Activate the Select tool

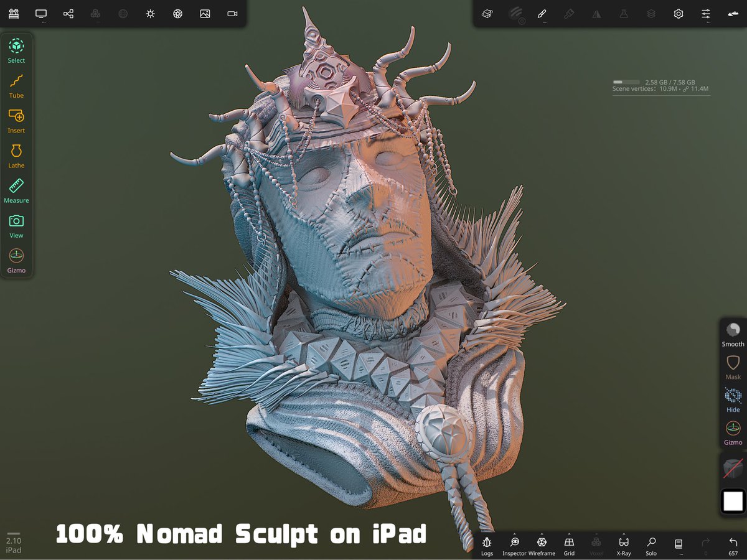click(16, 51)
